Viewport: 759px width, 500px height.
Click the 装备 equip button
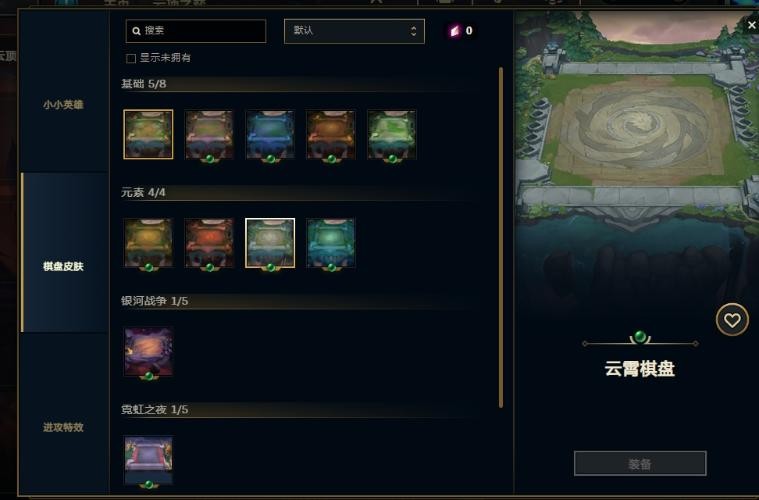(x=640, y=464)
